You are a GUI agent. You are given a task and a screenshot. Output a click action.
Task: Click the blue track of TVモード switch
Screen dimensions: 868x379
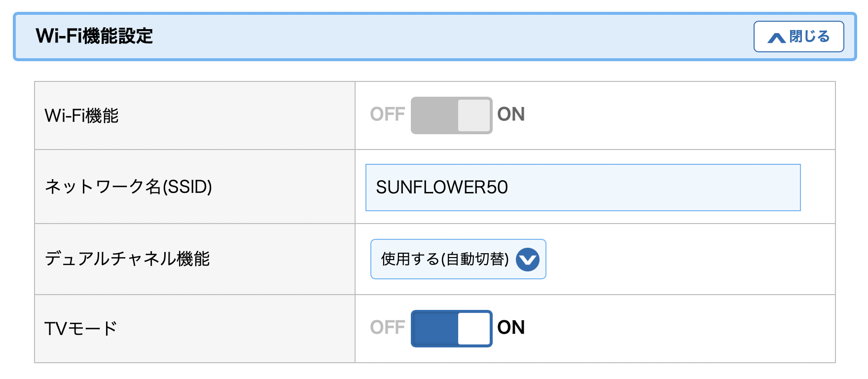[x=434, y=329]
